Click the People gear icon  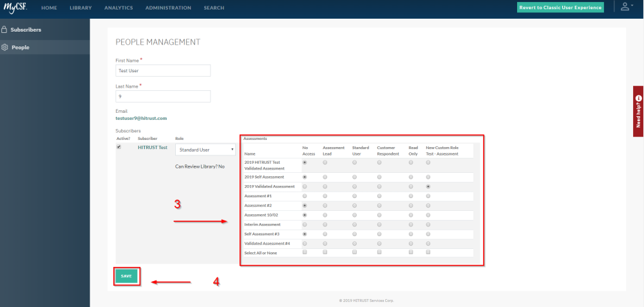(x=5, y=47)
